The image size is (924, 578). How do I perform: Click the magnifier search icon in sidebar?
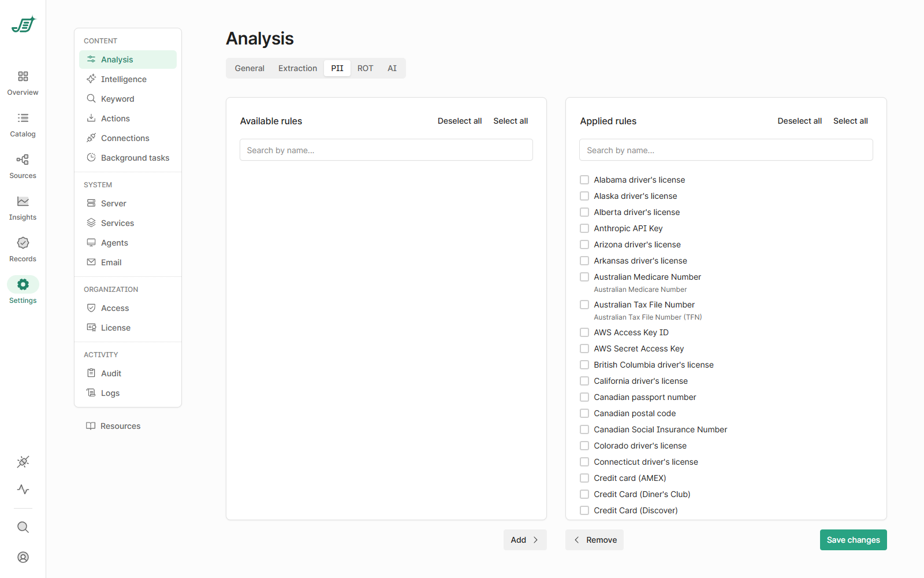[x=23, y=527]
